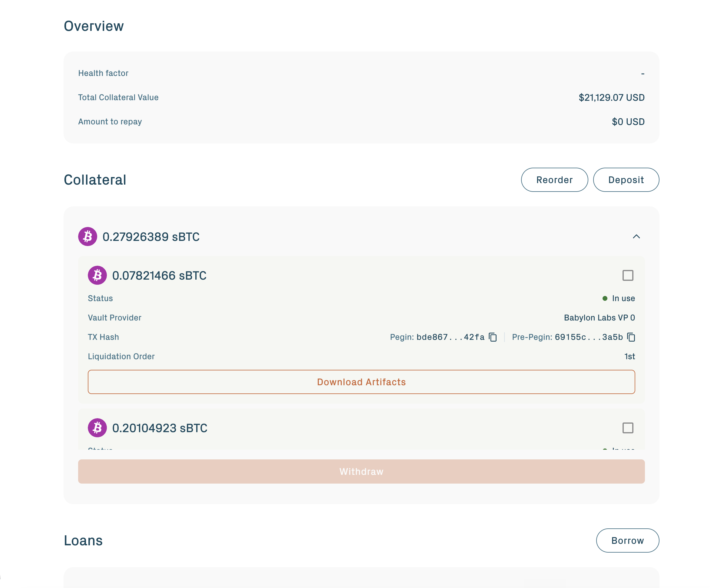The height and width of the screenshot is (588, 717).
Task: Click the Withdraw button
Action: [x=361, y=471]
